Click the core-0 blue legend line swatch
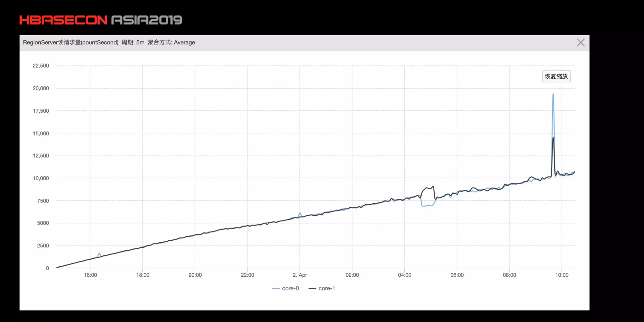Image resolution: width=644 pixels, height=322 pixels. [276, 288]
